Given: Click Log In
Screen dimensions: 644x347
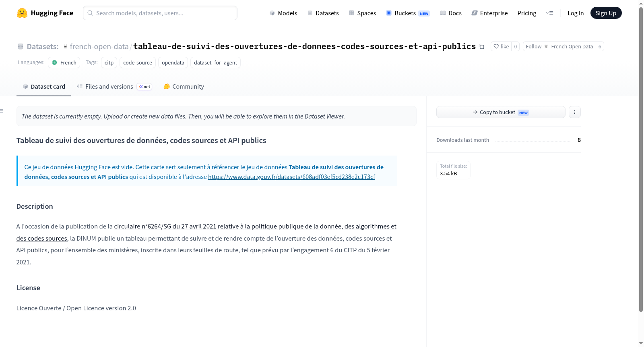Looking at the screenshot, I should click(576, 13).
